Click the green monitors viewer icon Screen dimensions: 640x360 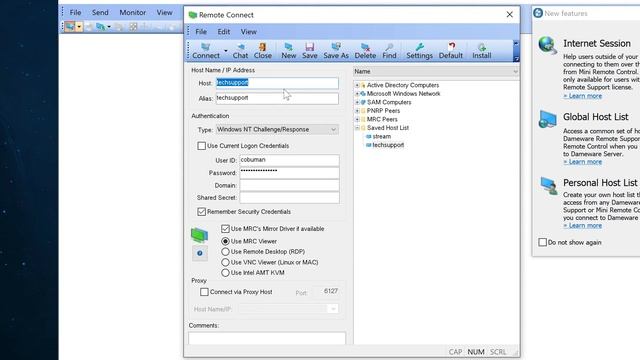[x=199, y=235]
